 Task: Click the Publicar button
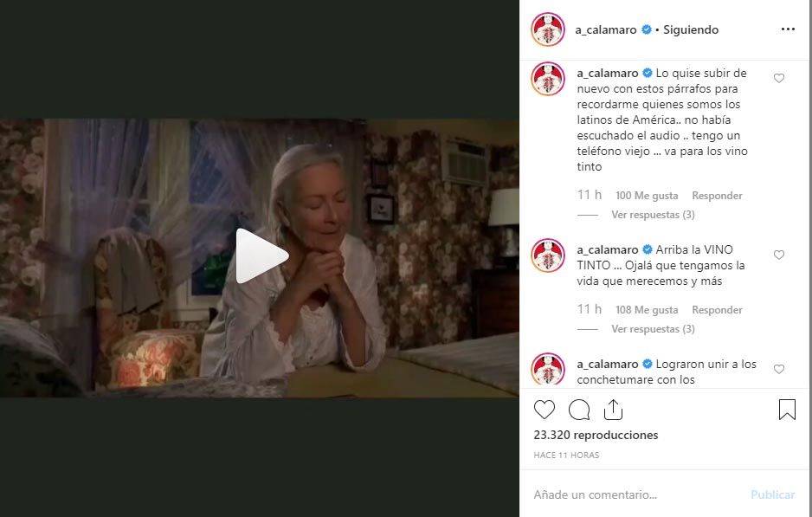coord(773,494)
